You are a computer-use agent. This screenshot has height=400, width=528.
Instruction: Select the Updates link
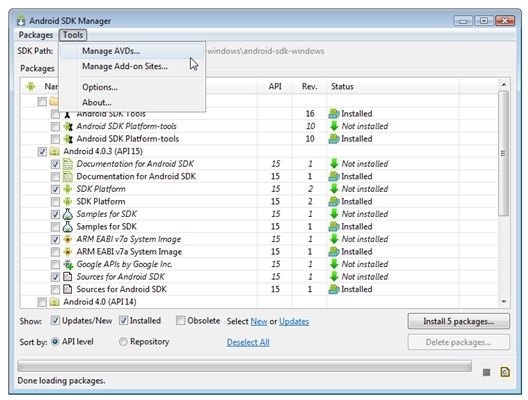294,322
